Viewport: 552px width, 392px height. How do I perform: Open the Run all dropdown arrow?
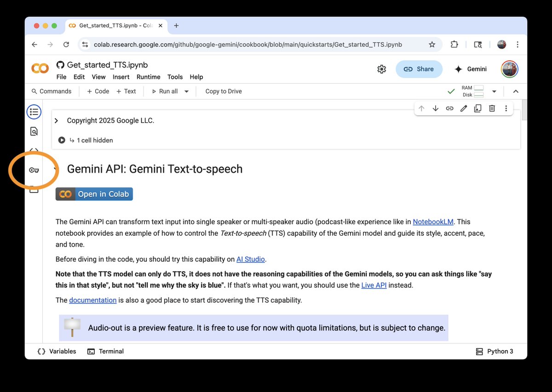point(186,91)
